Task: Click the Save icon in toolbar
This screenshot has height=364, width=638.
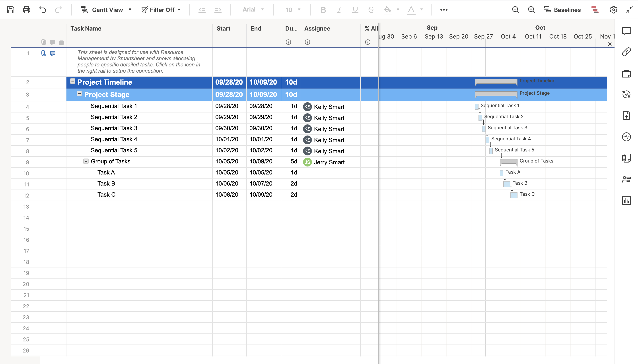Action: click(x=10, y=10)
